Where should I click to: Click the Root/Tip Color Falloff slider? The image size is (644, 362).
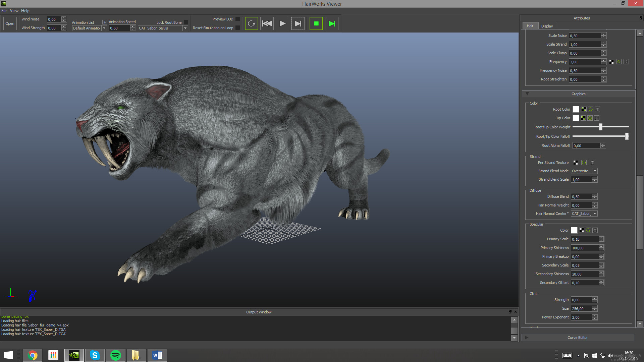point(600,136)
